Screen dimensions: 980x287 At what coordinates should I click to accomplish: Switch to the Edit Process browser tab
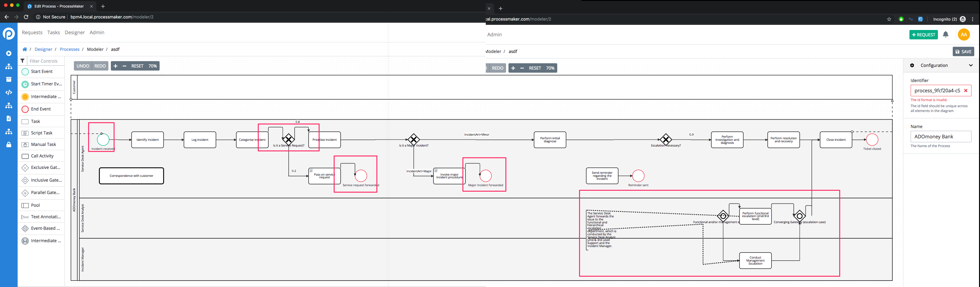(57, 6)
